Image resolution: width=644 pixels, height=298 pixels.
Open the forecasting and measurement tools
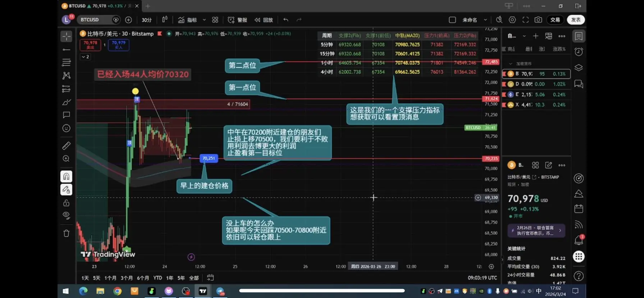tap(66, 89)
